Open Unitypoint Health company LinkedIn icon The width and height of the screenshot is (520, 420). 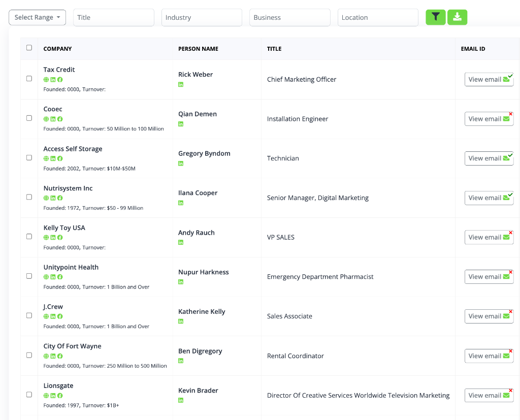[53, 277]
